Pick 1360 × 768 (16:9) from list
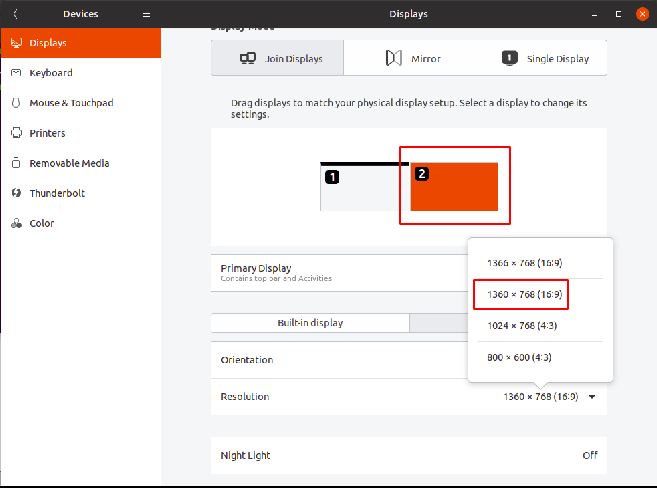The height and width of the screenshot is (488, 657). pos(525,294)
